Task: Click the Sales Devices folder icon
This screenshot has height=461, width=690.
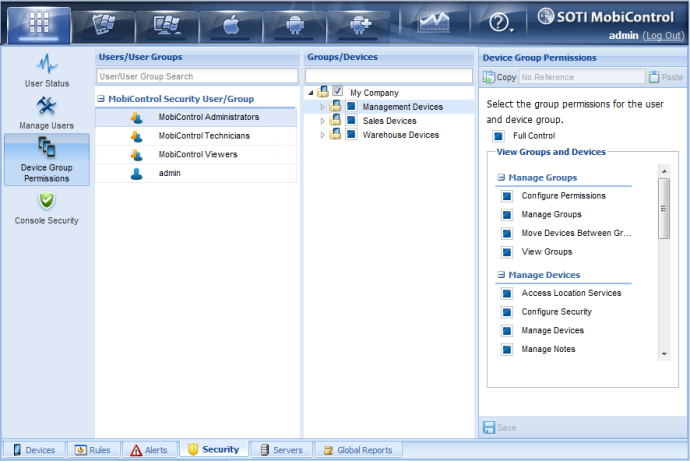Action: tap(335, 120)
